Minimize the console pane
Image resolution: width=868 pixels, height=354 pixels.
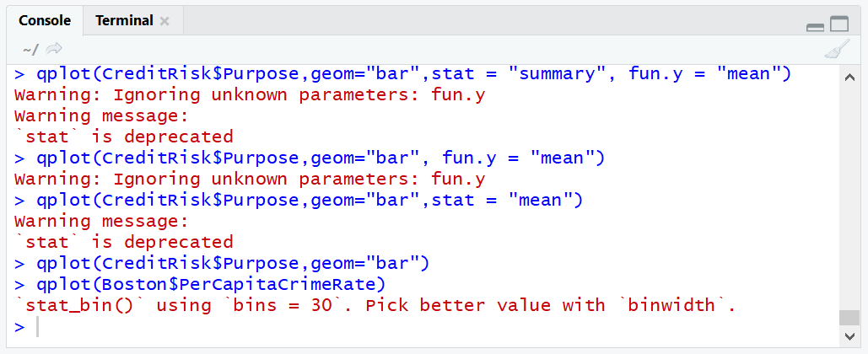point(815,27)
